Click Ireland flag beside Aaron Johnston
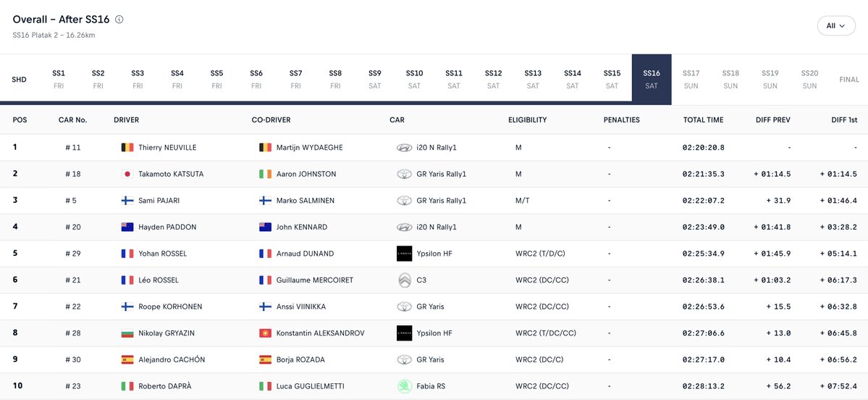Image resolution: width=868 pixels, height=400 pixels. pos(265,174)
